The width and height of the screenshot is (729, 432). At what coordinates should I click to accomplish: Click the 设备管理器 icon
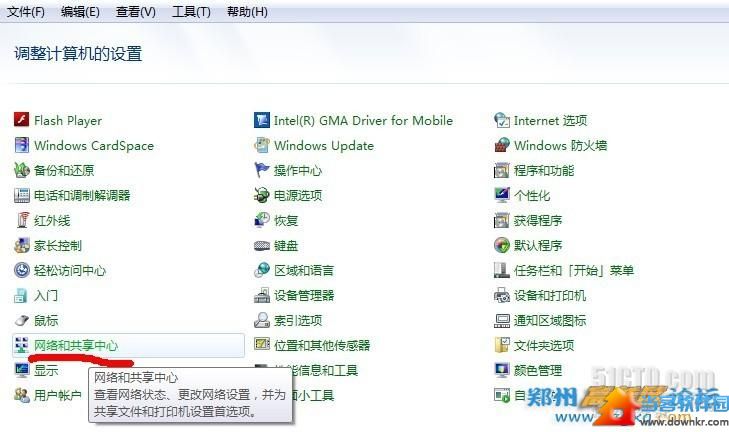click(262, 295)
